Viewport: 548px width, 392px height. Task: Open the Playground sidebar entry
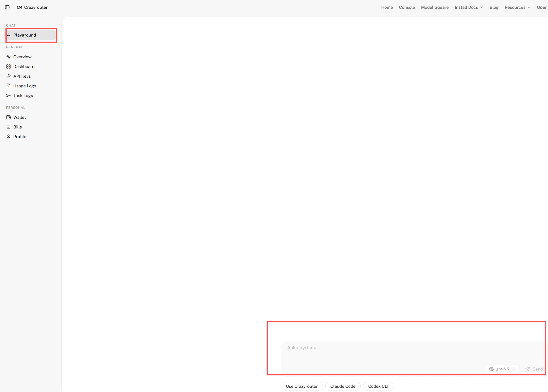(30, 35)
